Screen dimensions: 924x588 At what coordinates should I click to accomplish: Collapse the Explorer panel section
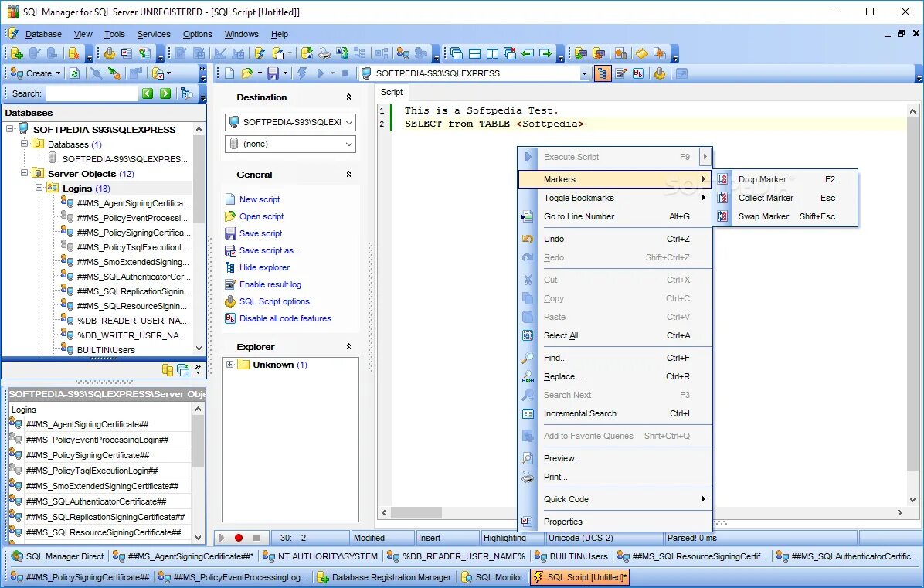pos(349,347)
